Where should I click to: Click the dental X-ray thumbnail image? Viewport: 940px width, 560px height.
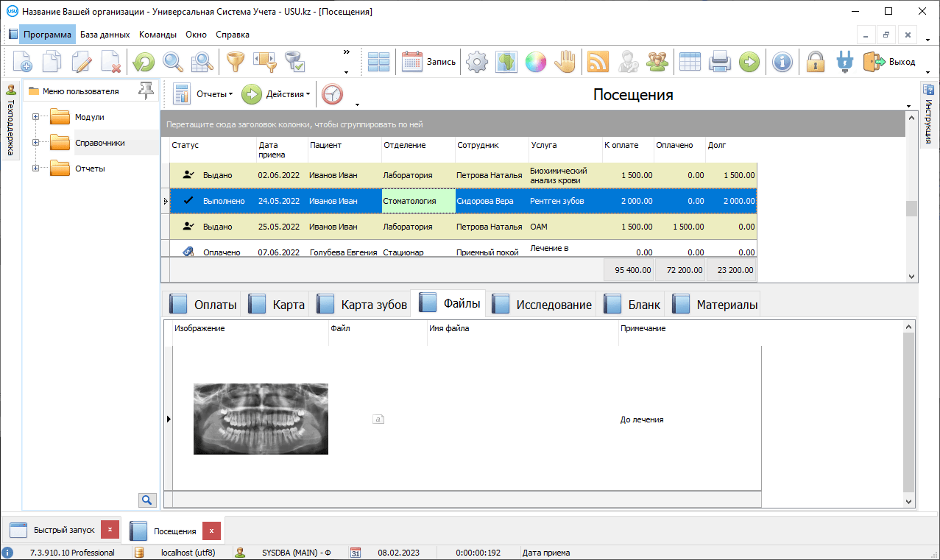pos(261,419)
